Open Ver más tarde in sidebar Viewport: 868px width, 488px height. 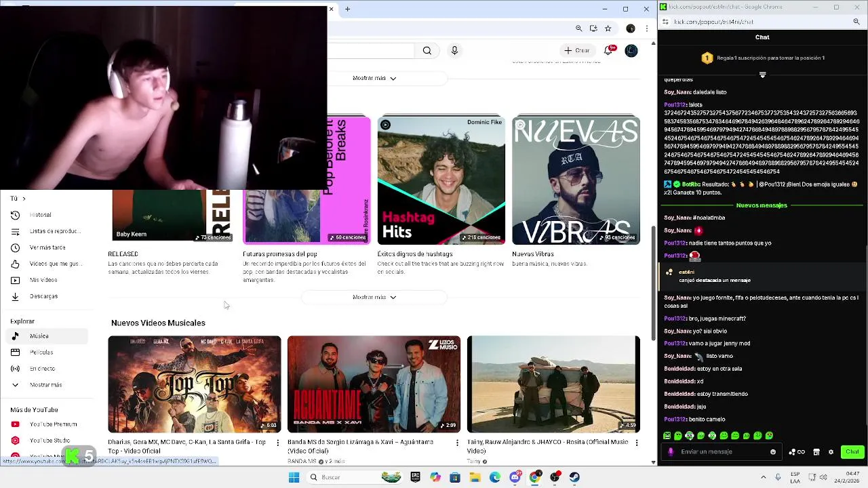(48, 247)
